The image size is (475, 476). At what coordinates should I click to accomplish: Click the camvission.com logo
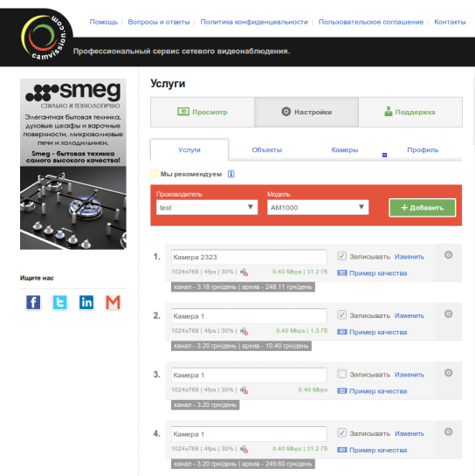click(44, 37)
